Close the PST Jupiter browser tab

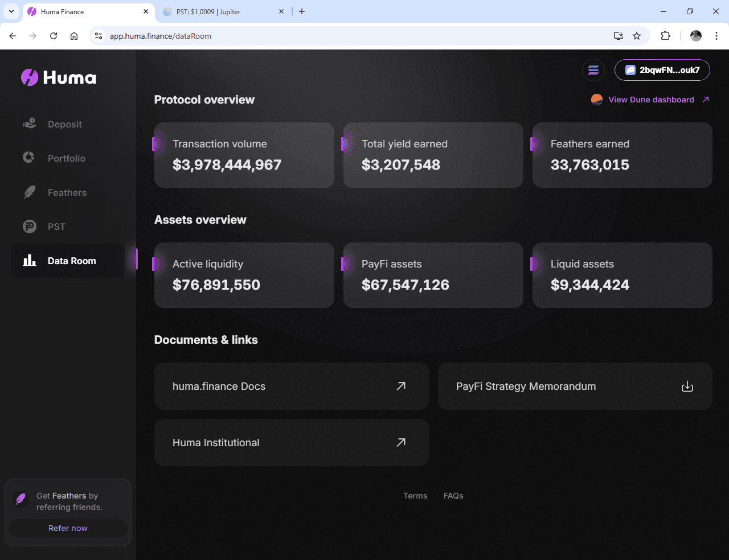coord(281,11)
